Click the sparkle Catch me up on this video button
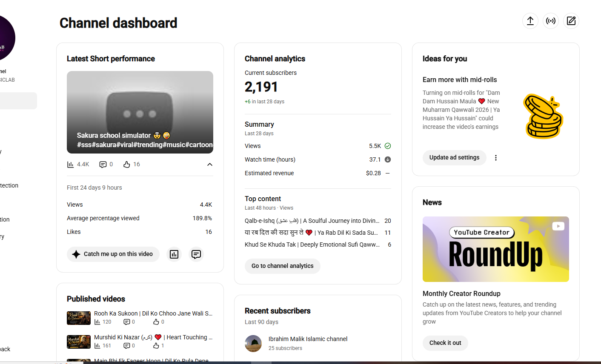The width and height of the screenshot is (601, 364). (x=113, y=254)
